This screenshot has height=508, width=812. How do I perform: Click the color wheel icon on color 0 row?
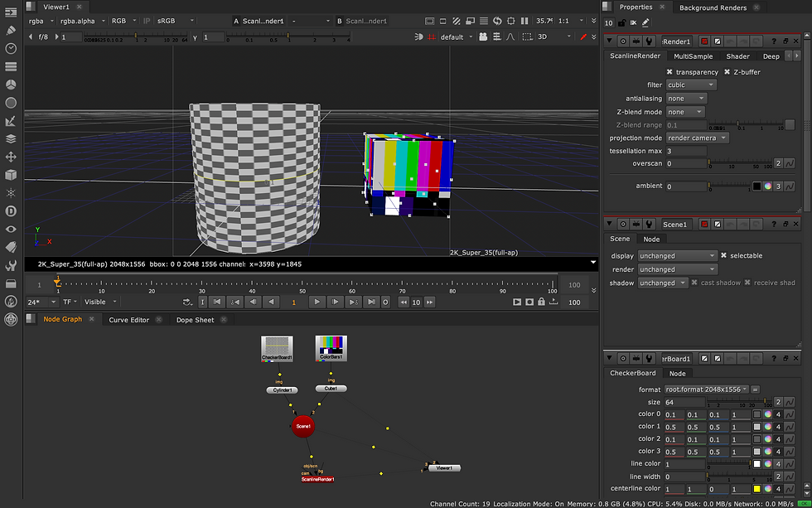(x=767, y=414)
